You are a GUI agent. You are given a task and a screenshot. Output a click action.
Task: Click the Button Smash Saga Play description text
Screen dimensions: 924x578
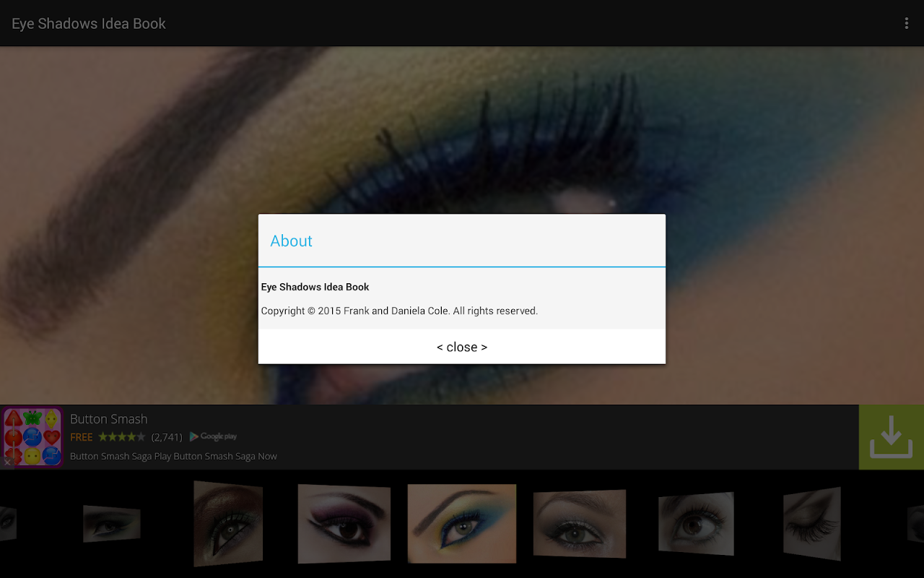[x=173, y=456]
